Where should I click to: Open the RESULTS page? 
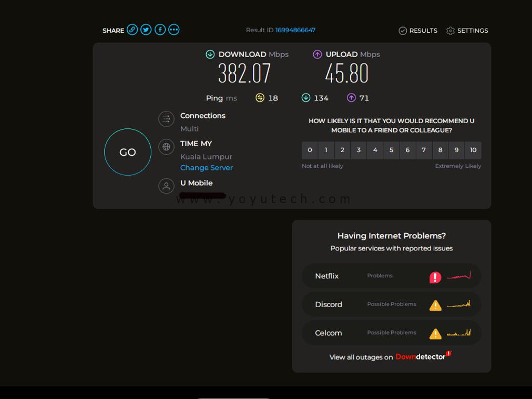coord(423,31)
